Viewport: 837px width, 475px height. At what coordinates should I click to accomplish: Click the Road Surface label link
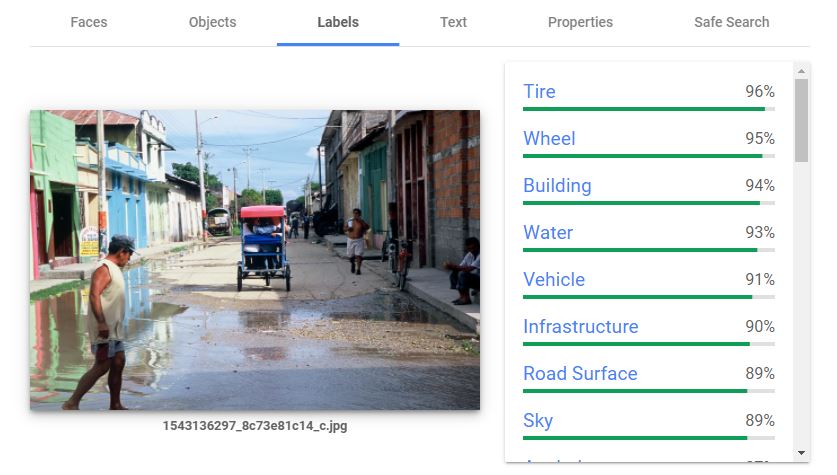click(x=580, y=373)
